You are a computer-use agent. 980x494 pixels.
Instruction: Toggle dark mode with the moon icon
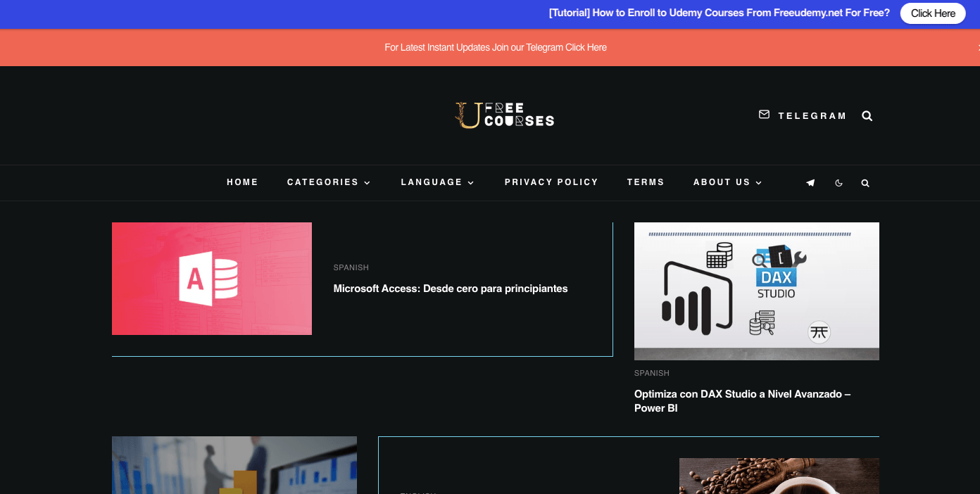click(838, 183)
